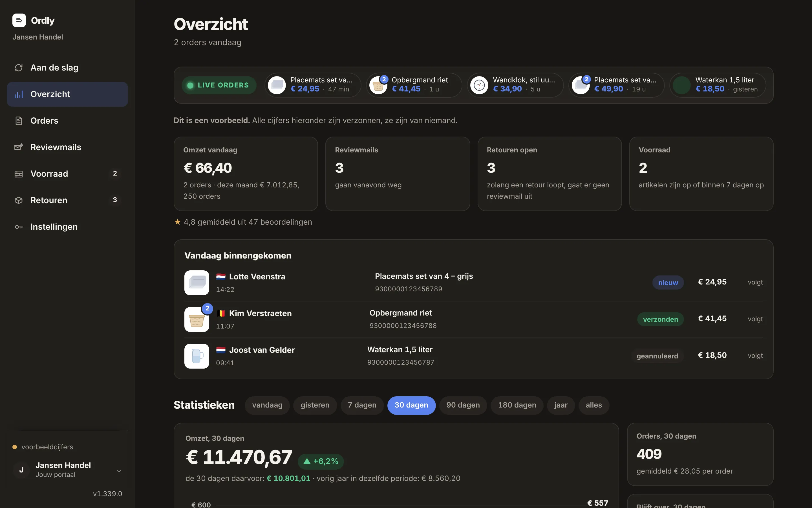Viewport: 812px width, 508px height.
Task: Click the Orders document icon
Action: point(19,121)
